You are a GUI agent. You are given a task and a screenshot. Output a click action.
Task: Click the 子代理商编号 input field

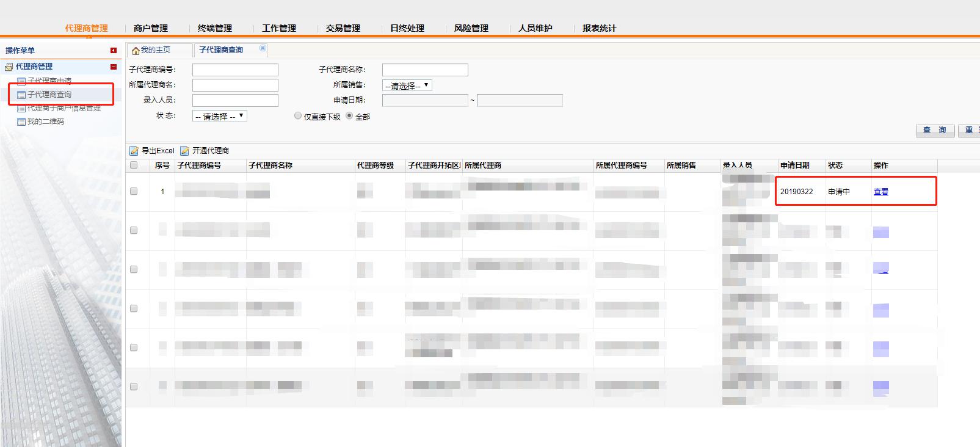tap(235, 70)
